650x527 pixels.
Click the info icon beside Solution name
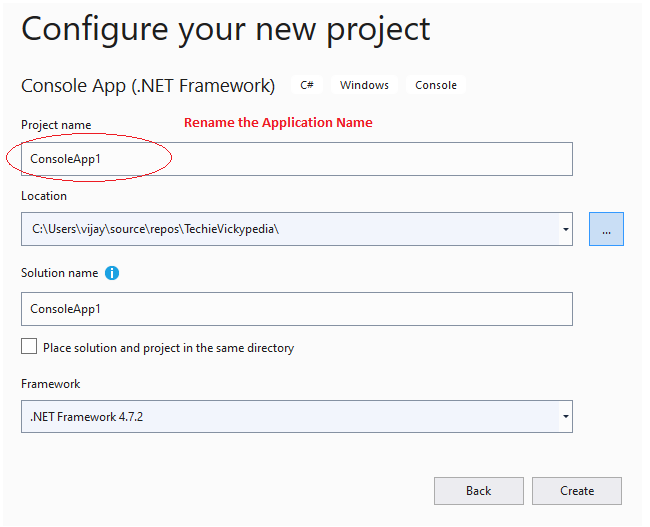tap(112, 273)
